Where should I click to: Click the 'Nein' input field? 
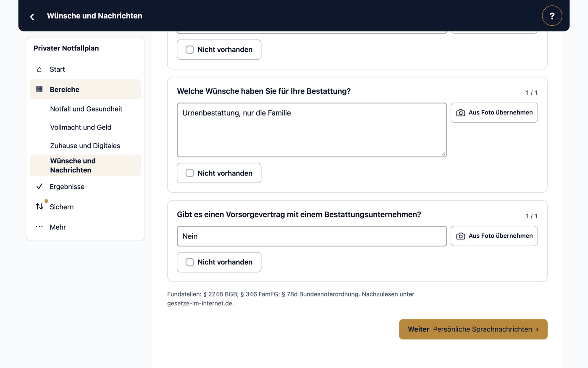tap(312, 236)
